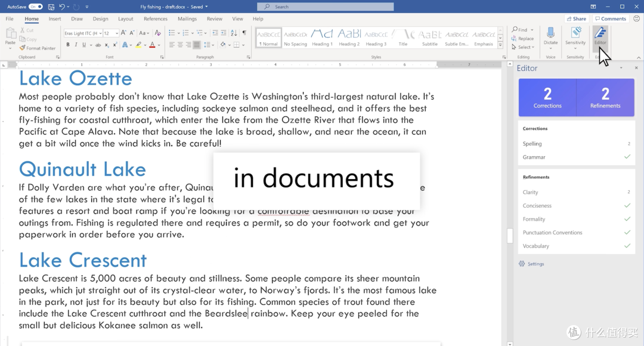Switch to the Layout tab
The image size is (644, 346).
pos(126,19)
